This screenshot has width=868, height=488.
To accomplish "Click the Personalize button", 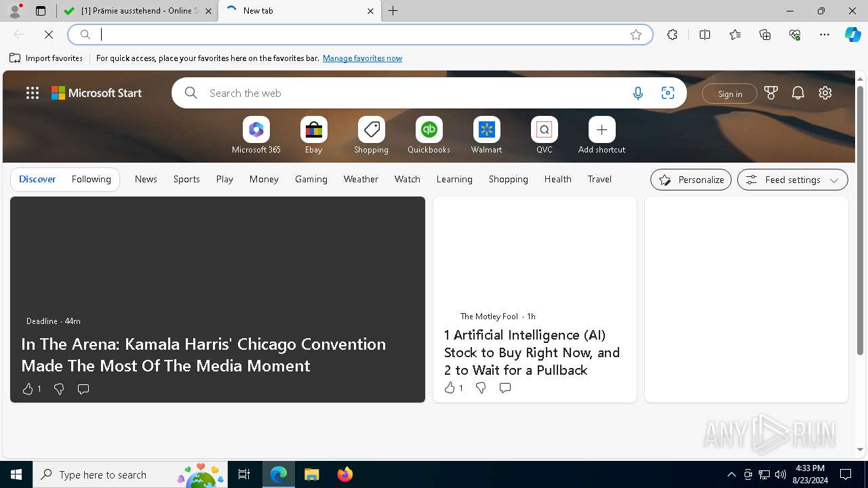I will coord(691,180).
